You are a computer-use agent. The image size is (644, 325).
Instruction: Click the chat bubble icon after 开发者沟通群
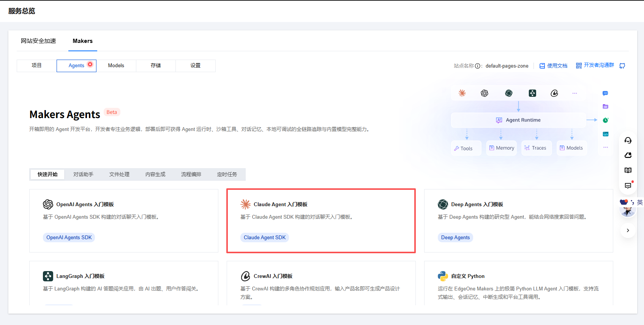pos(622,66)
